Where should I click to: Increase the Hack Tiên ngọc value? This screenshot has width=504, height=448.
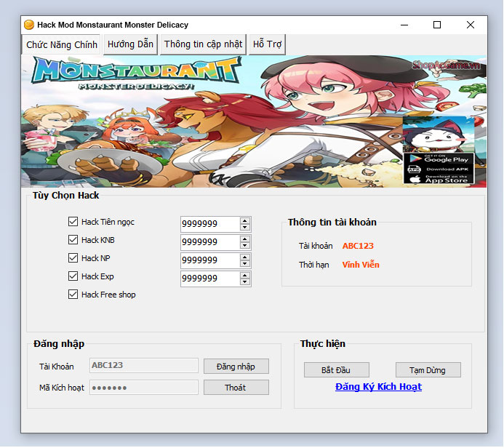tap(245, 221)
